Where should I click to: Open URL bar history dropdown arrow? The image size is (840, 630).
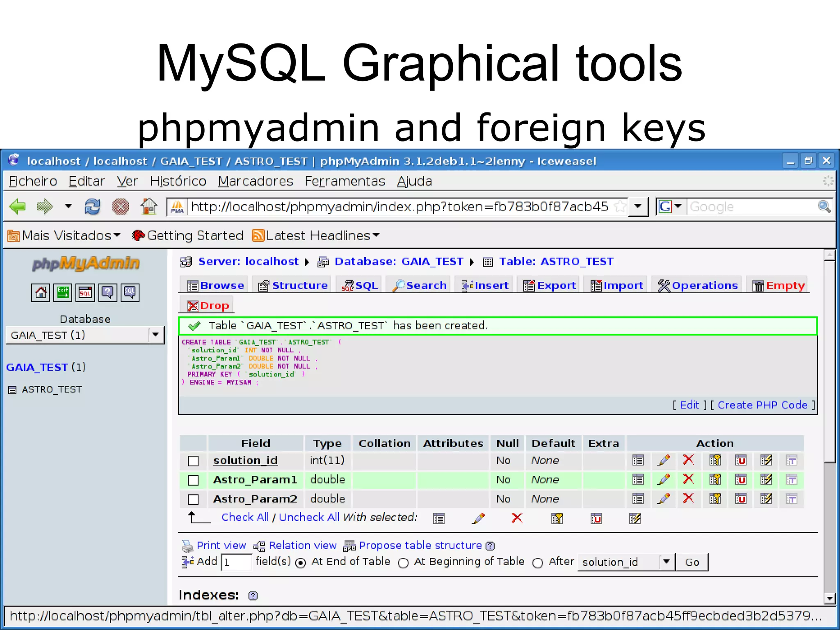click(638, 206)
